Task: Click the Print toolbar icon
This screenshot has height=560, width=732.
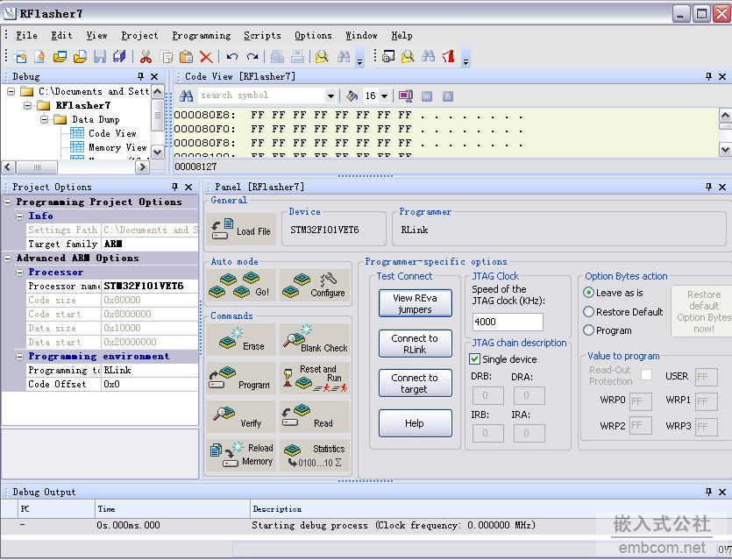Action: [x=297, y=57]
